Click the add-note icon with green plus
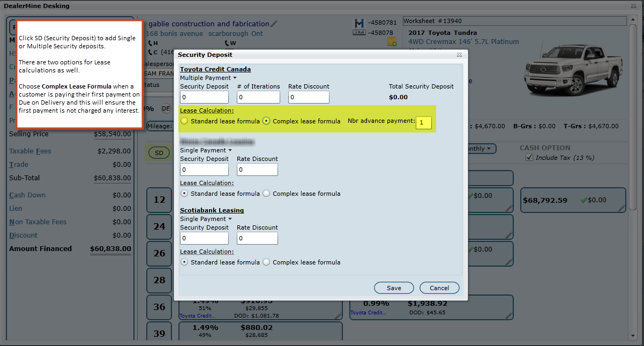644x346 pixels. pos(392,42)
